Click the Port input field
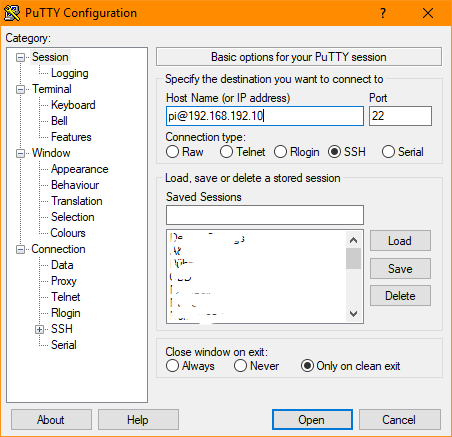The width and height of the screenshot is (452, 437). [x=400, y=116]
